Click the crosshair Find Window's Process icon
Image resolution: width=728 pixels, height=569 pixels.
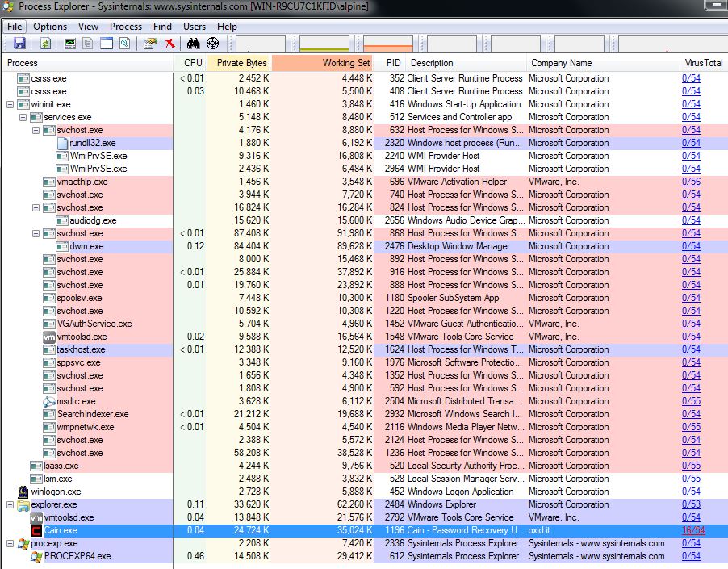(x=212, y=44)
